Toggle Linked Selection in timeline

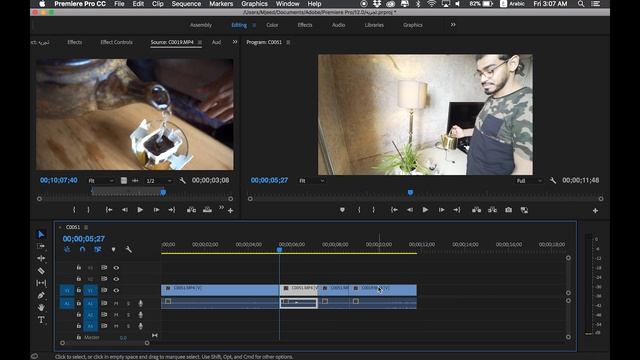(x=98, y=249)
